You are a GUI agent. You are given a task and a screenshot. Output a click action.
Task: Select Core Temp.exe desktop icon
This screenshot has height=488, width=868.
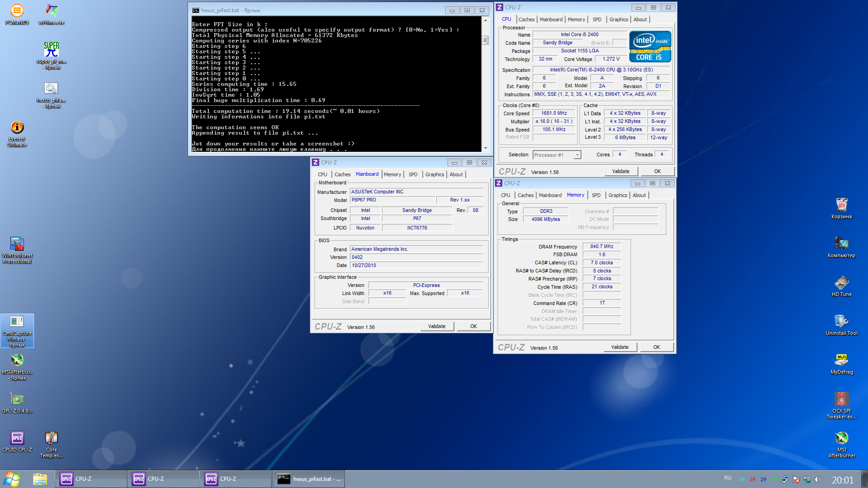(51, 444)
